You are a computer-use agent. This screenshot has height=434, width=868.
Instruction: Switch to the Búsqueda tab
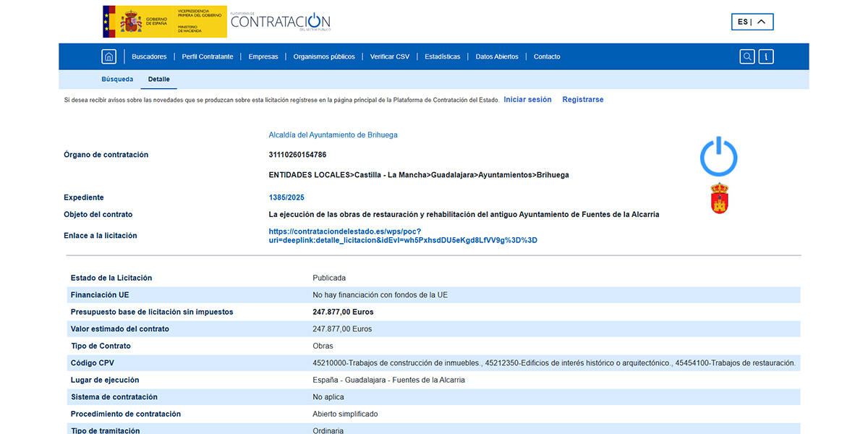pos(117,79)
